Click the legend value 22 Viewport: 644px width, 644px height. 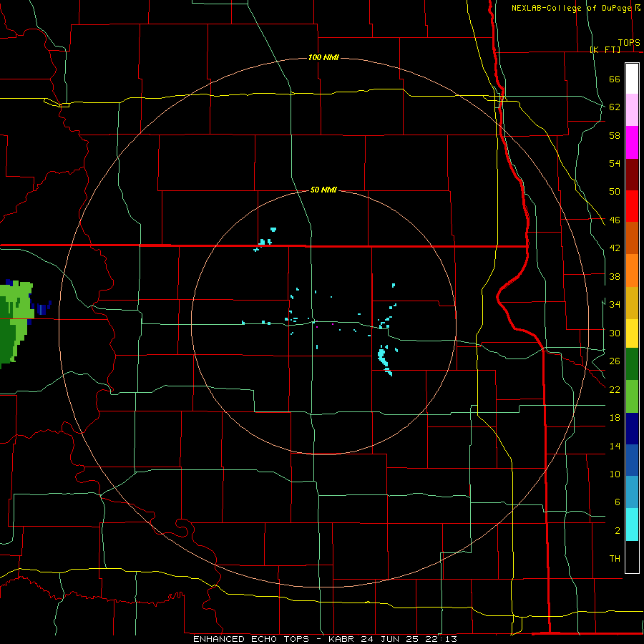click(x=615, y=389)
